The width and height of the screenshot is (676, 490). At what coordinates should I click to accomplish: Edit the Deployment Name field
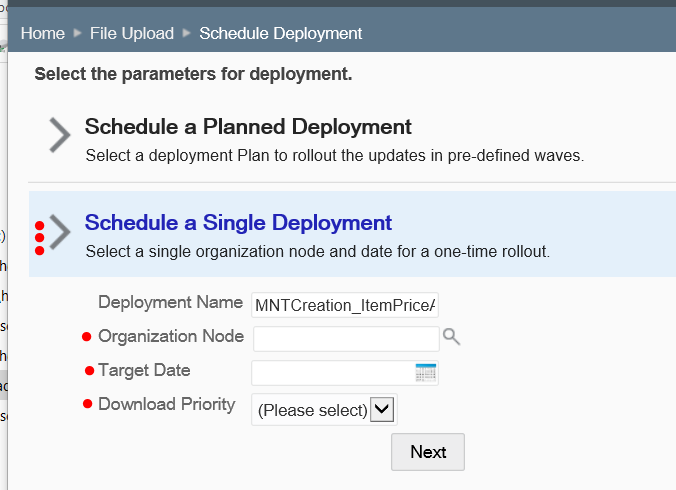pyautogui.click(x=345, y=305)
